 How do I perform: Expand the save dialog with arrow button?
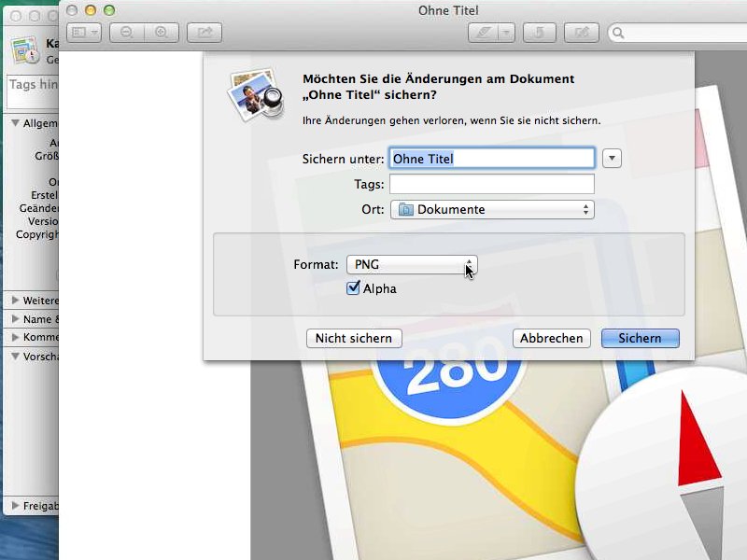coord(612,158)
